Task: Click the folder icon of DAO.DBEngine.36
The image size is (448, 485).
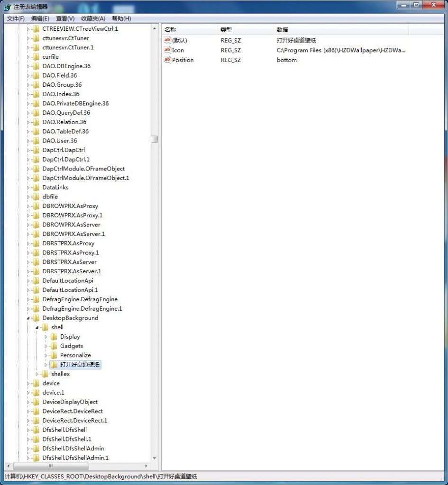Action: pyautogui.click(x=37, y=66)
